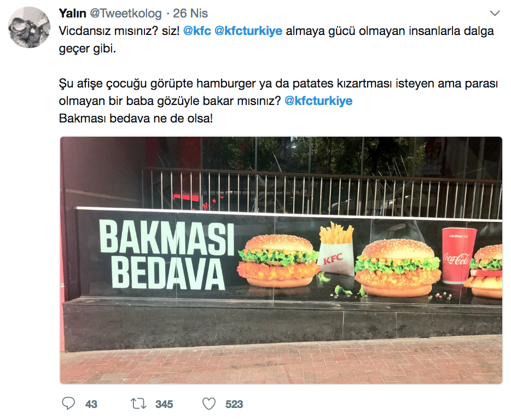Viewport: 511px width, 420px height.
Task: Click the like count 523
Action: tap(234, 404)
